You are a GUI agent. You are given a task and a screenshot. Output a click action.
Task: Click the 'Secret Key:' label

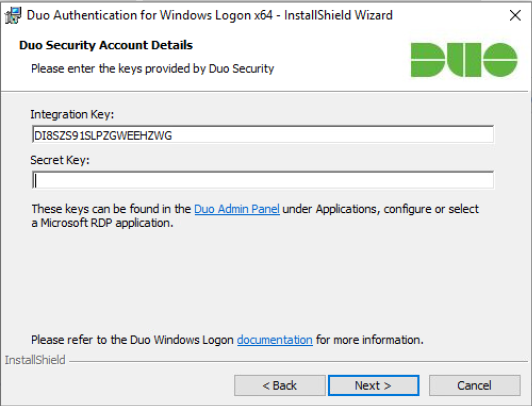click(x=60, y=160)
